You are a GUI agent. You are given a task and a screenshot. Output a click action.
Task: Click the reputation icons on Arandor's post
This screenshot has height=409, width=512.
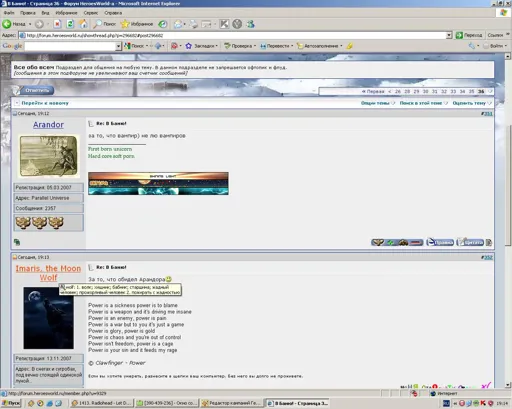click(x=397, y=242)
